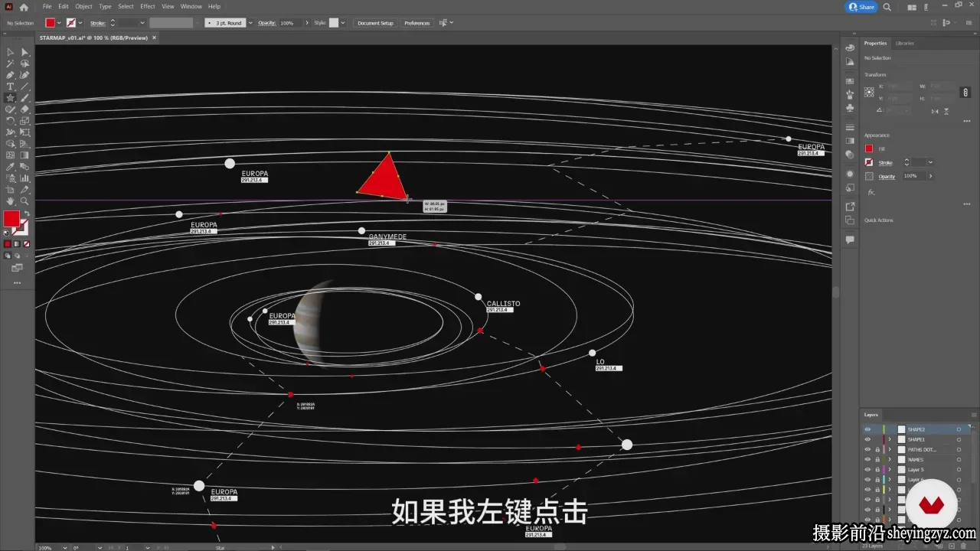Open stroke color dropdown in control bar
The height and width of the screenshot is (551, 980).
pos(80,23)
